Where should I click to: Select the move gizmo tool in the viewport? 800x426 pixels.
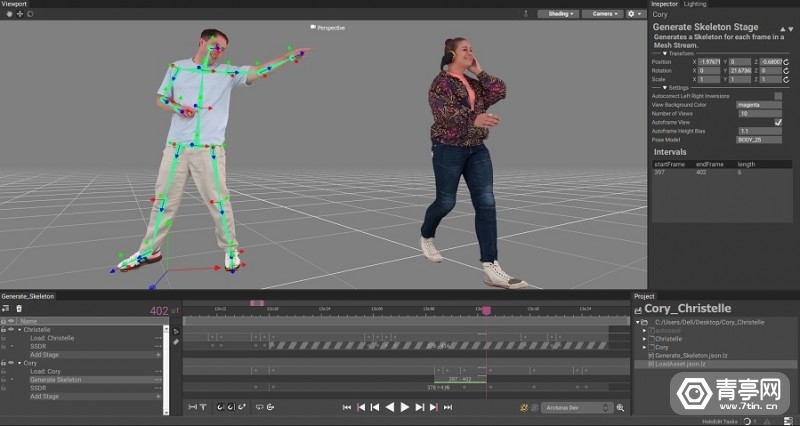click(x=20, y=14)
